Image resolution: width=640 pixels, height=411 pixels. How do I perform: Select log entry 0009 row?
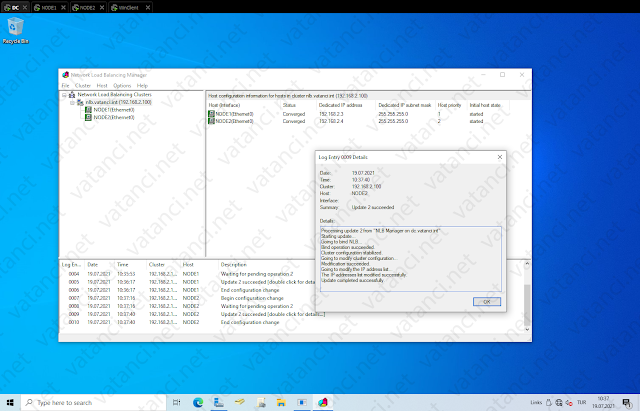(x=192, y=314)
